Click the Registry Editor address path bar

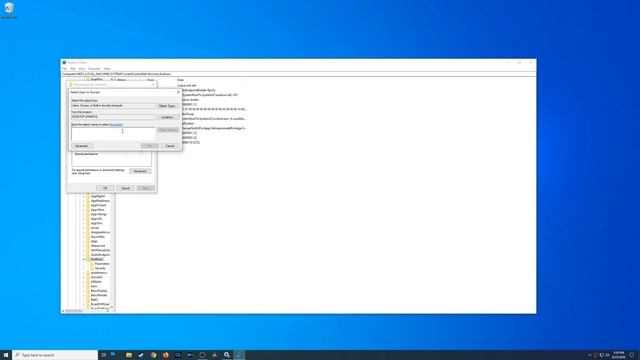click(x=298, y=74)
